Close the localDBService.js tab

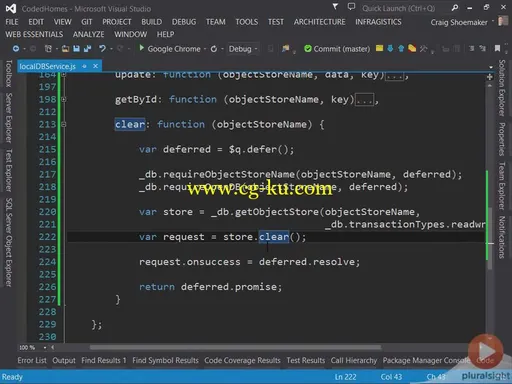pyautogui.click(x=95, y=66)
